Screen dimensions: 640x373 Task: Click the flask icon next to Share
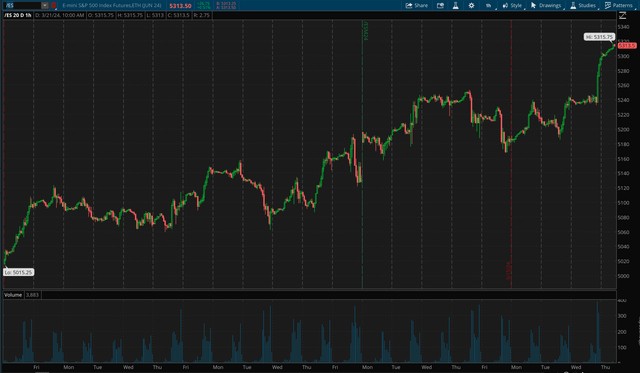tap(456, 5)
